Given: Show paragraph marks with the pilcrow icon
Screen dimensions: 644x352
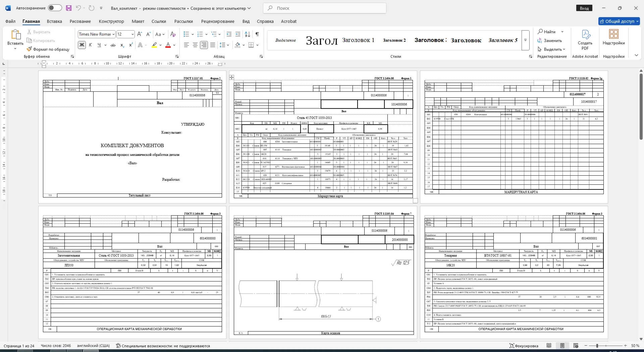Looking at the screenshot, I should [257, 34].
